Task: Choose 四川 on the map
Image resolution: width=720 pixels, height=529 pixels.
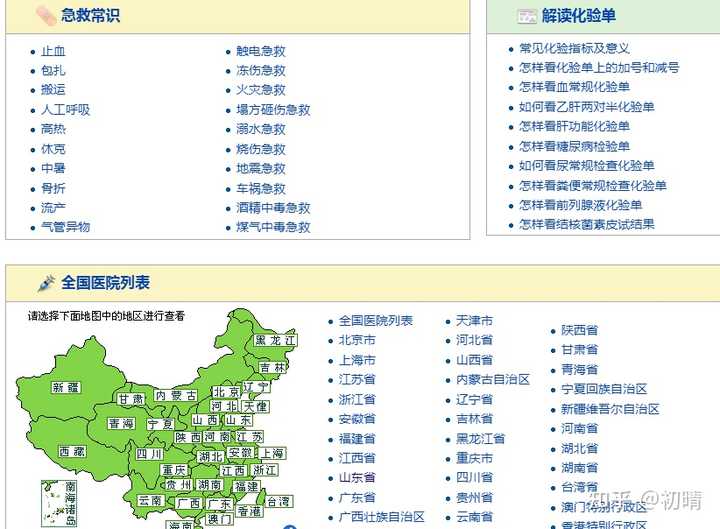Action: pyautogui.click(x=149, y=454)
